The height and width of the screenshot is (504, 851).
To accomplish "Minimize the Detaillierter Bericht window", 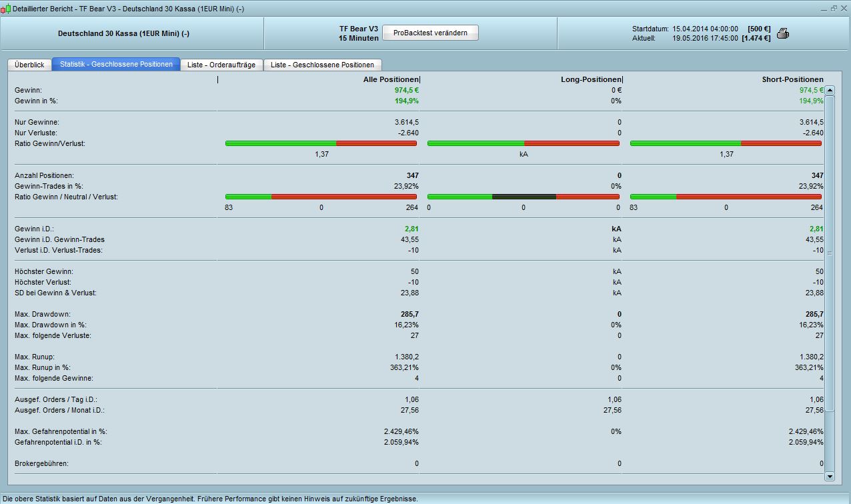I will [x=822, y=9].
